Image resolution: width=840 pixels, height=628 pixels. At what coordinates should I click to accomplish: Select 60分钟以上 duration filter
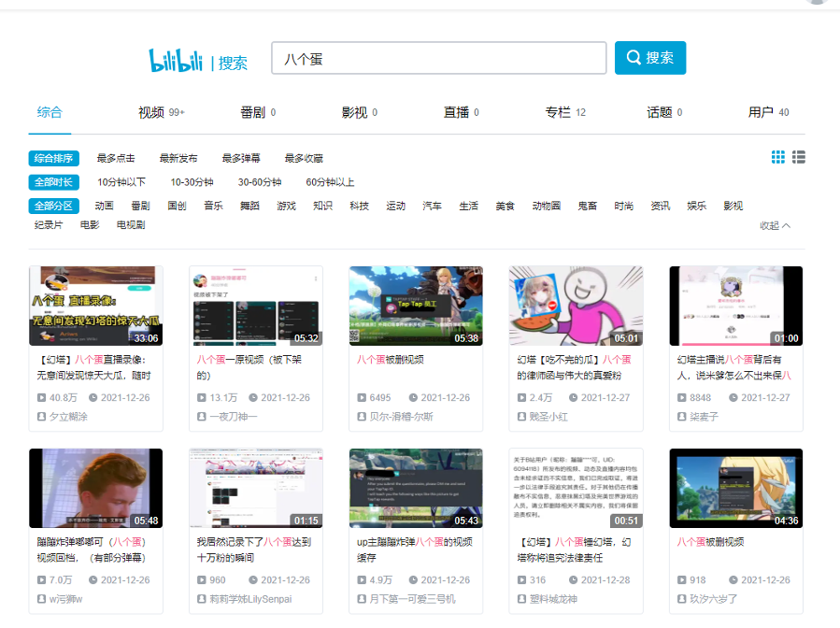click(330, 182)
